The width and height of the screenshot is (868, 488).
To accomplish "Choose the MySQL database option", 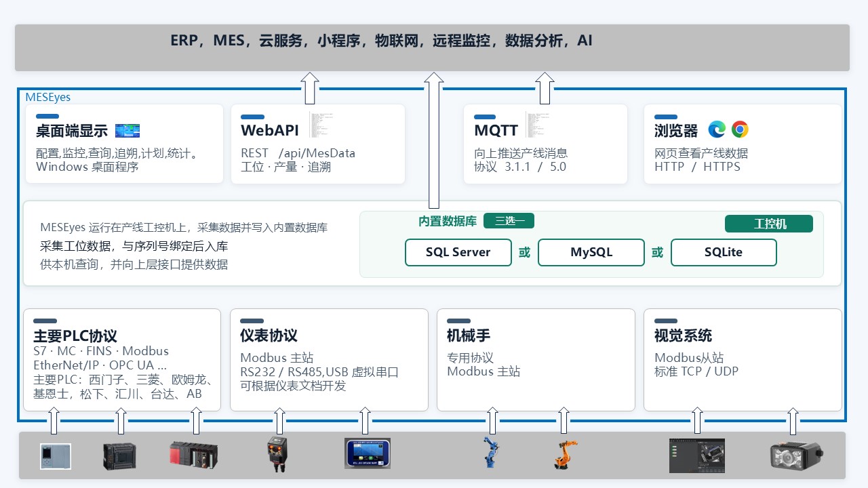I will pyautogui.click(x=591, y=252).
